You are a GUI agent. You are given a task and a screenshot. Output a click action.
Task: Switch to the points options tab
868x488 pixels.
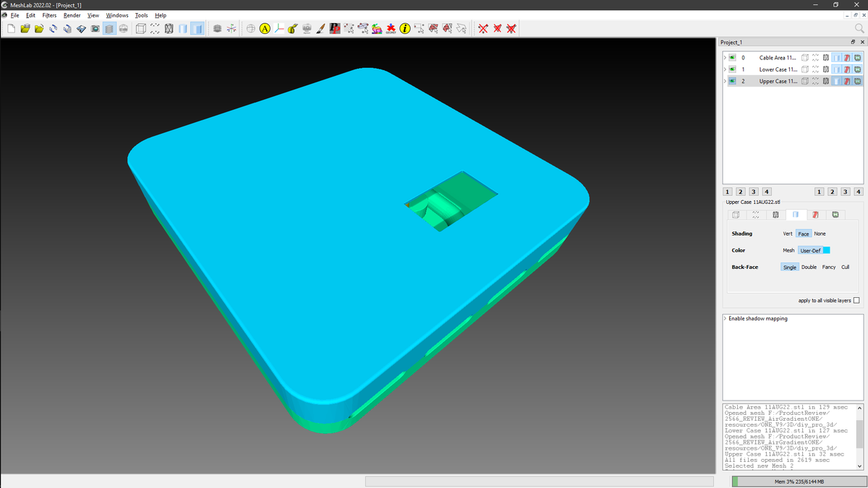(x=756, y=215)
